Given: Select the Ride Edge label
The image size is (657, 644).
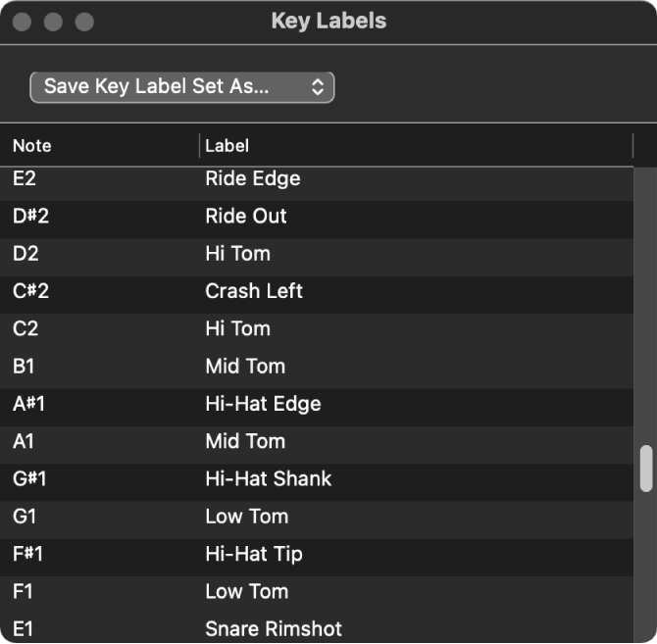Looking at the screenshot, I should coord(253,178).
